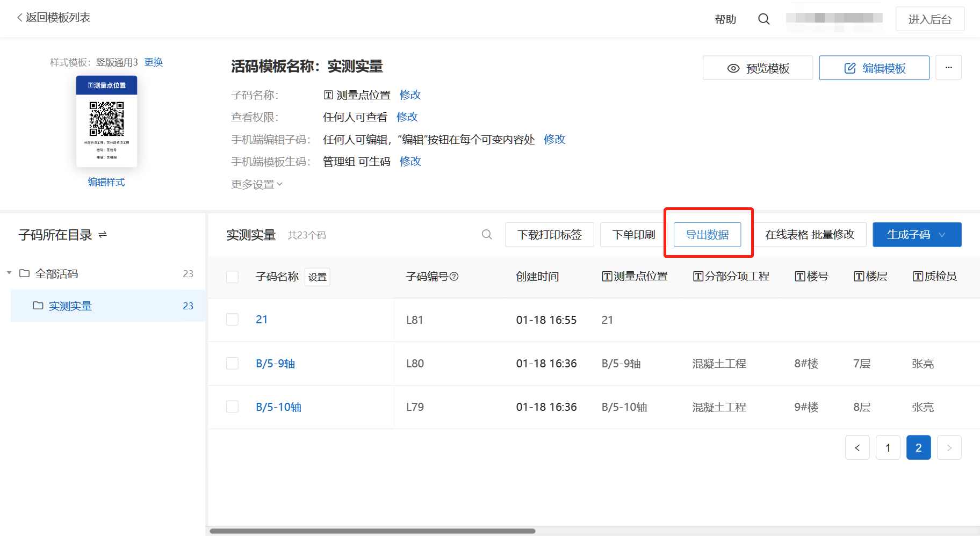
Task: Open the B/5-10轴 sub-code link
Action: coord(278,407)
